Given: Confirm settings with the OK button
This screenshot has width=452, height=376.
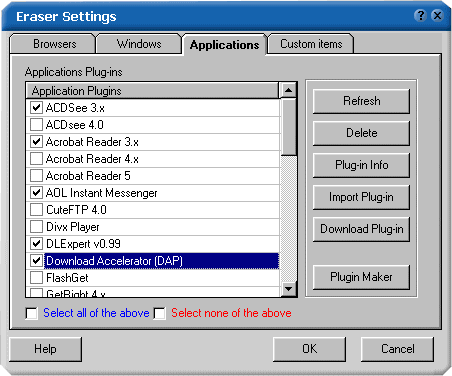Looking at the screenshot, I should click(x=309, y=349).
